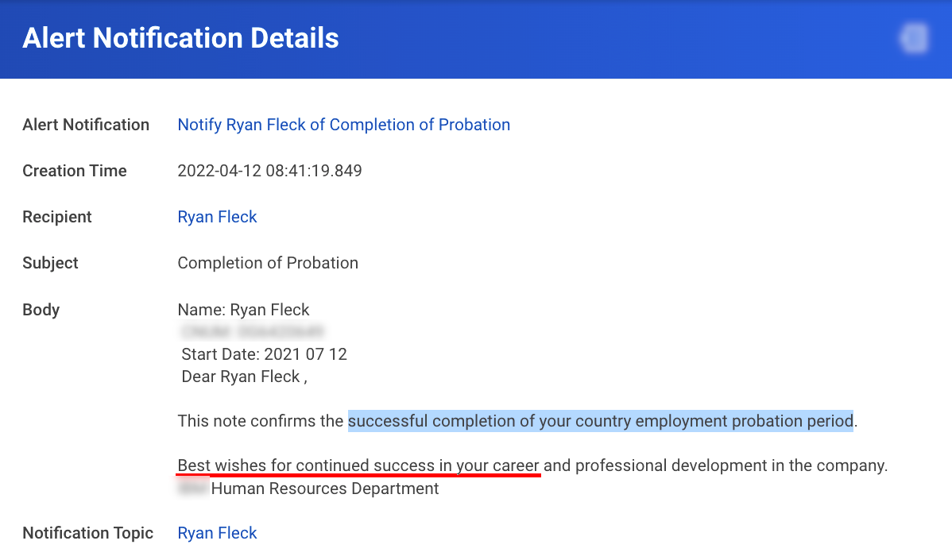Viewport: 952px width, 560px height.
Task: Open the Ryan Fleck recipient link
Action: (217, 217)
